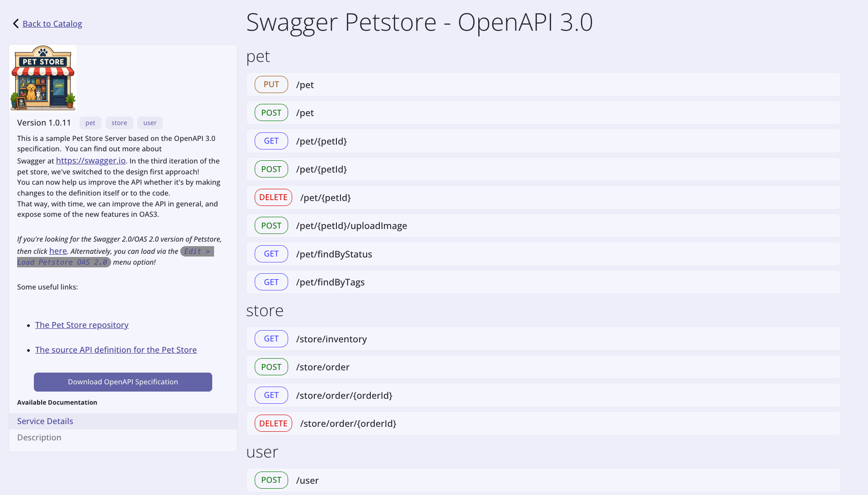Expand POST /store/order operation
The width and height of the screenshot is (868, 495).
543,367
